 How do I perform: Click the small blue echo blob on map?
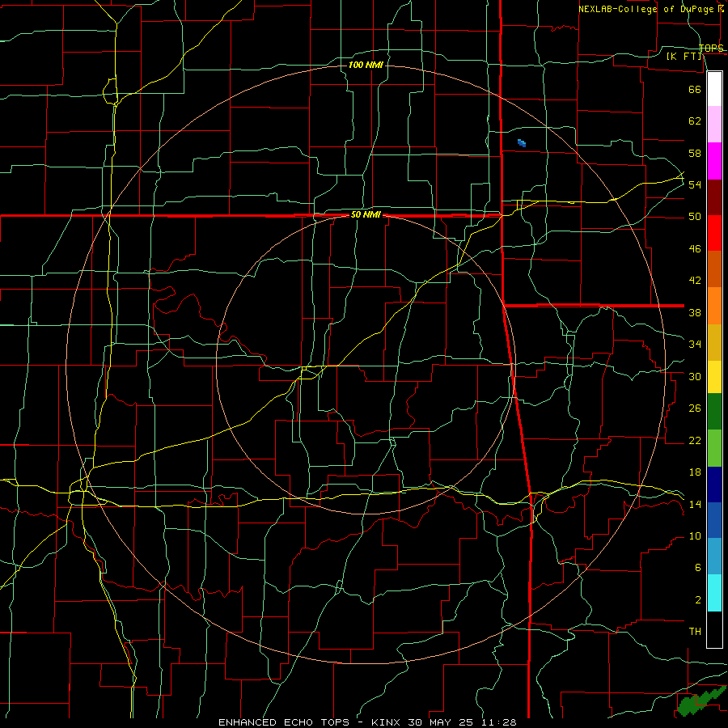522,143
